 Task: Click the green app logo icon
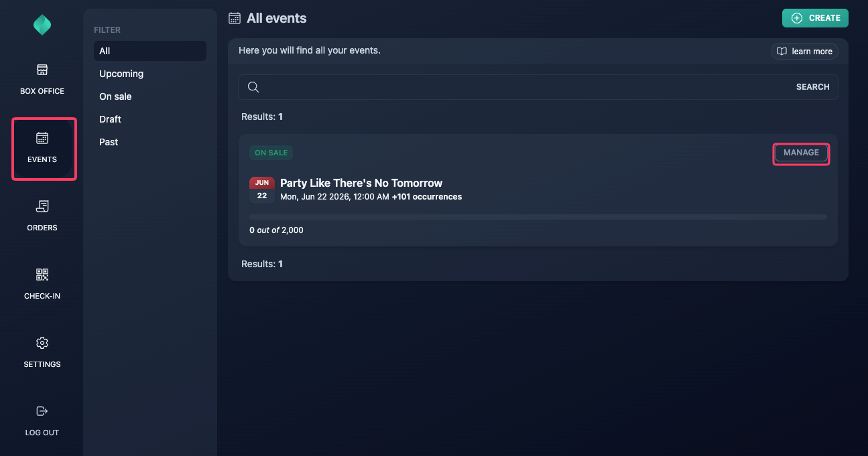(x=42, y=25)
